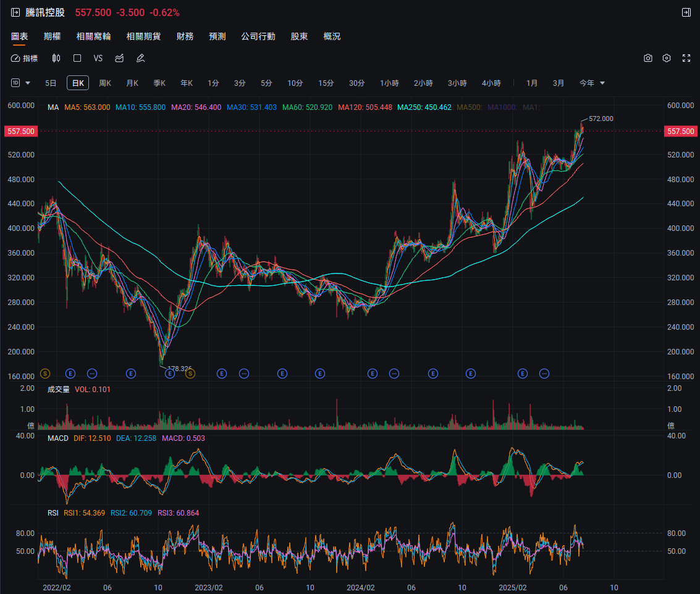
Task: Click the line-chart style icon next to VS
Action: pos(119,58)
